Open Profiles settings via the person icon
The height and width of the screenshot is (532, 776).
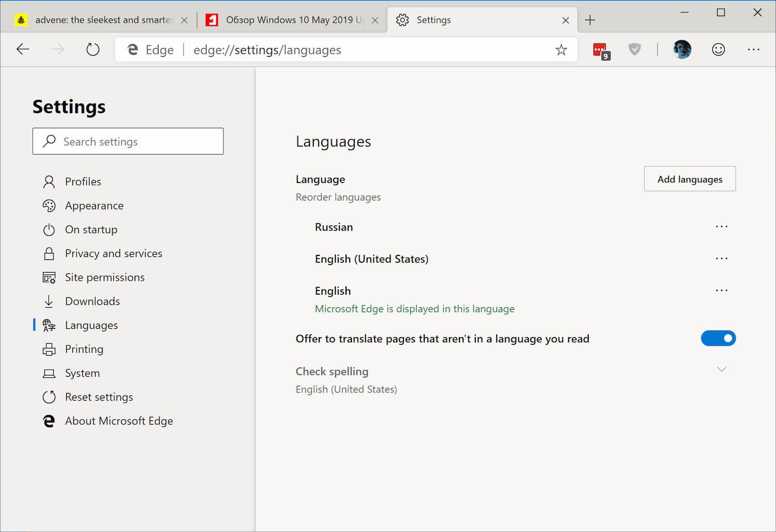point(49,181)
